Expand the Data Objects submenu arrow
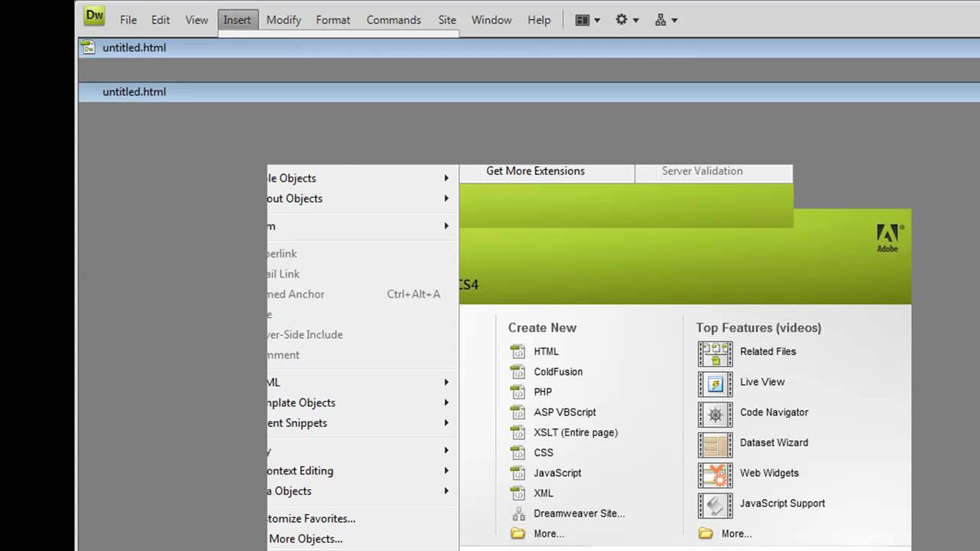 point(446,491)
